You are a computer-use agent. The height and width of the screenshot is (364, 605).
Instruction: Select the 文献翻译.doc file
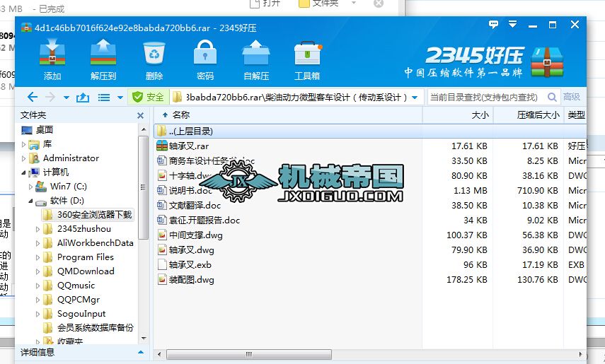pos(195,206)
